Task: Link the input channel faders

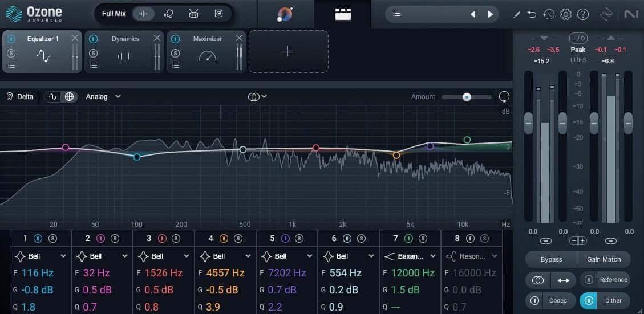Action: 545,241
